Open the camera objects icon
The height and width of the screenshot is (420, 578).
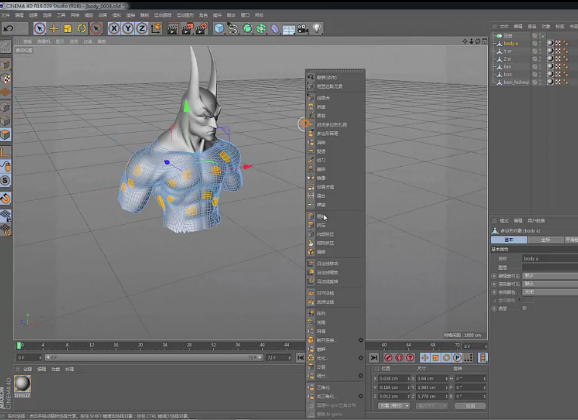[303, 28]
